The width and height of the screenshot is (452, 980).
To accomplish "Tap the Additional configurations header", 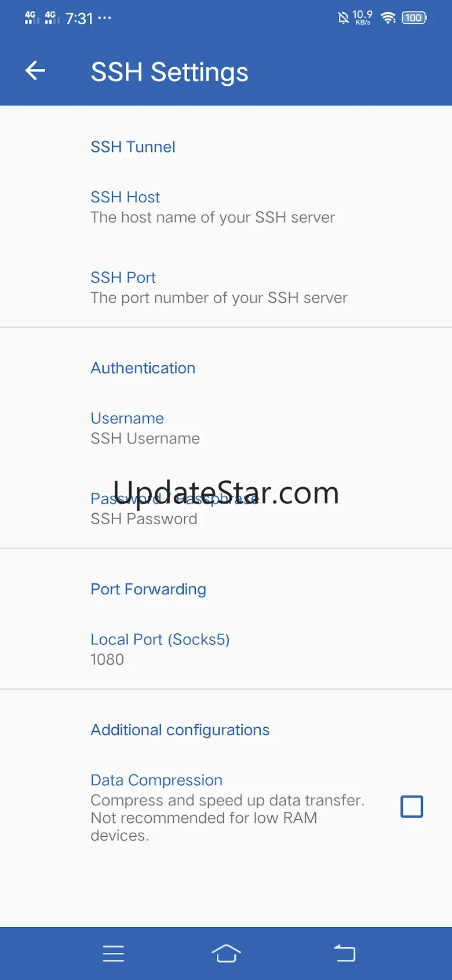I will tap(180, 730).
